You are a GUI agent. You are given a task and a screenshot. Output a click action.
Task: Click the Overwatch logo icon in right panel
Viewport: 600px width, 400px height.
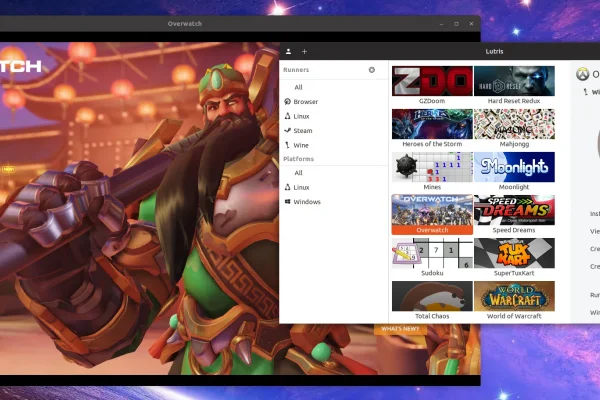tap(583, 74)
